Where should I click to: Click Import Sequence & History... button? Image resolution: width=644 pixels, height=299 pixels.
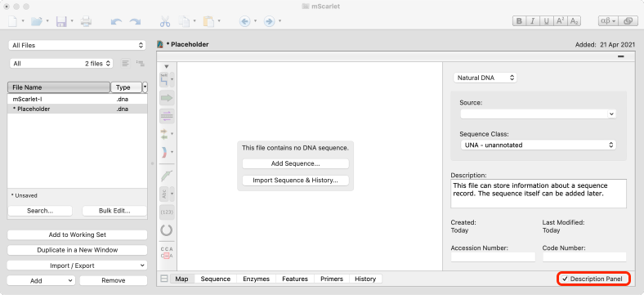click(x=295, y=181)
